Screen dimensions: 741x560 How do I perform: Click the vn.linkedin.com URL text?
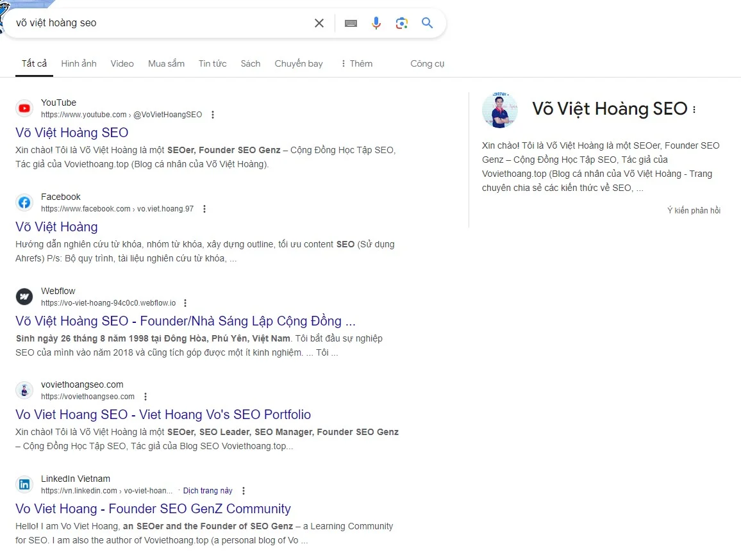click(106, 491)
